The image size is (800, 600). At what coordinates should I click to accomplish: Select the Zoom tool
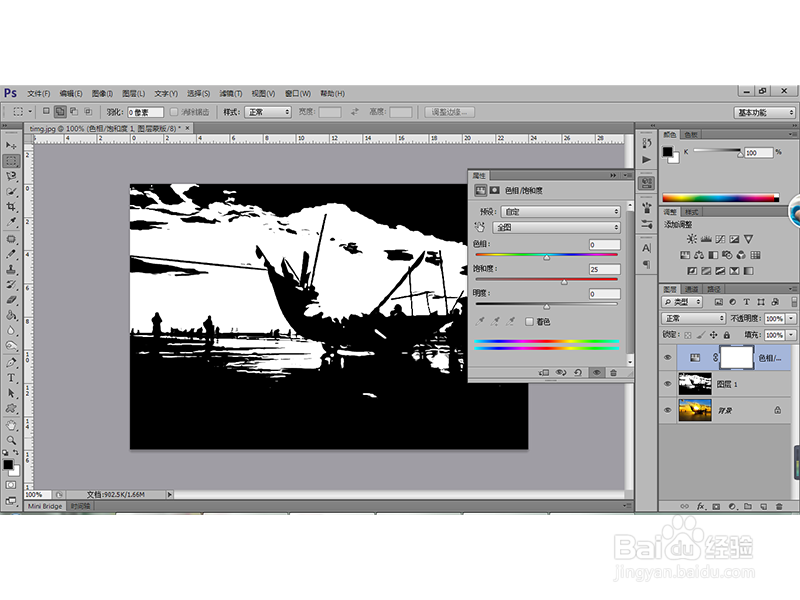pyautogui.click(x=11, y=440)
